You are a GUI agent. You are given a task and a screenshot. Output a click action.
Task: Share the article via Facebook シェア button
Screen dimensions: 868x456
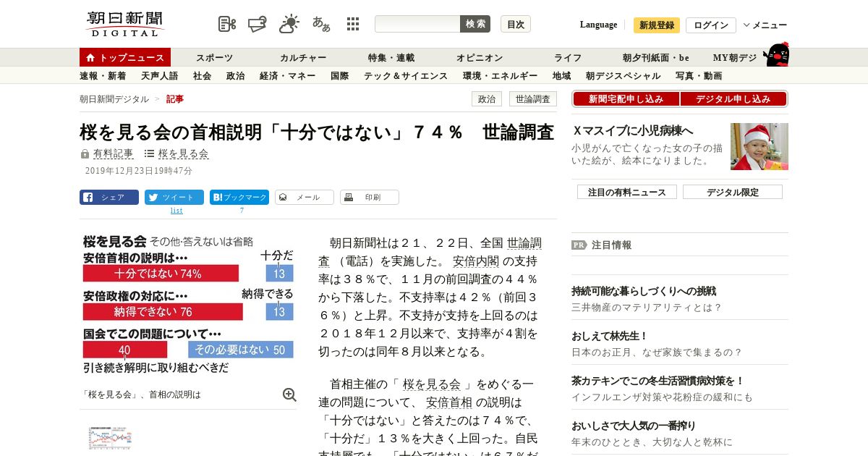(x=109, y=197)
